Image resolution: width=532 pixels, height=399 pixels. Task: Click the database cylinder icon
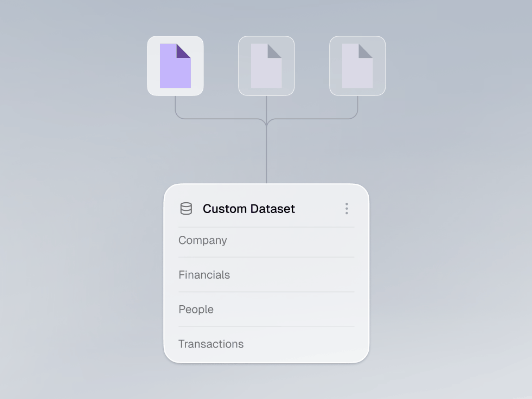(x=186, y=209)
